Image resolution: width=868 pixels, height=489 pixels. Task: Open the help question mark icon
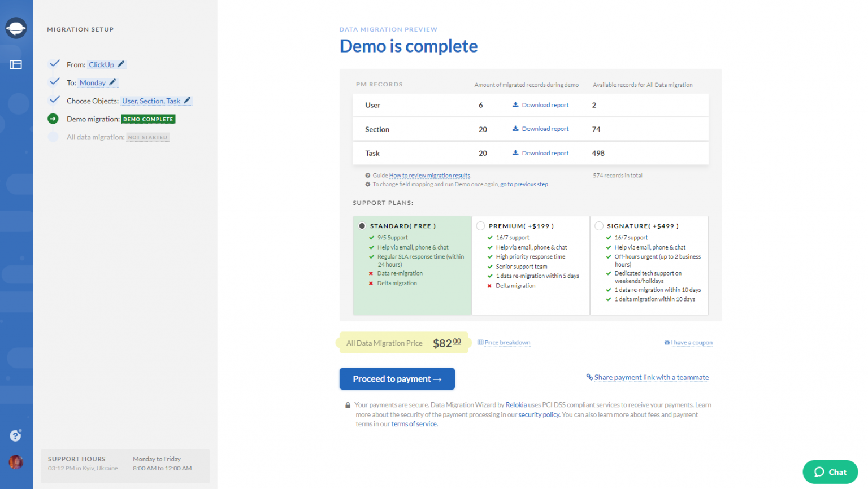point(15,435)
